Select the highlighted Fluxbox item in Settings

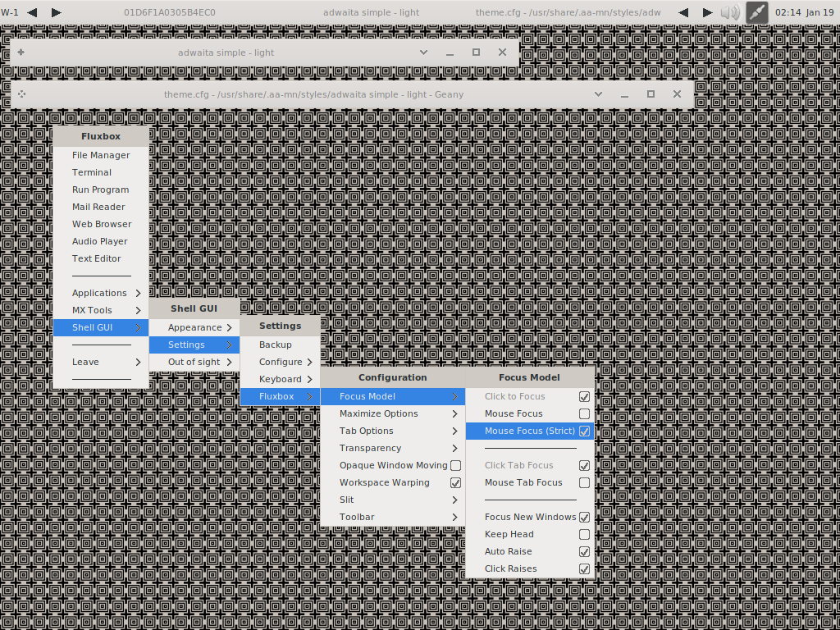tap(281, 396)
